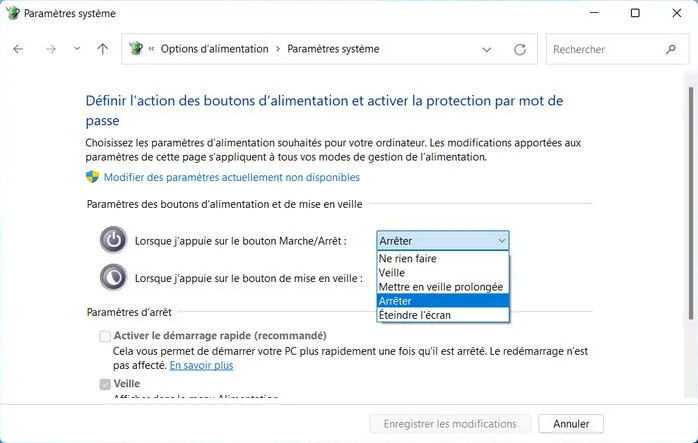Choose "Mettre en veille prolongée" option

441,287
